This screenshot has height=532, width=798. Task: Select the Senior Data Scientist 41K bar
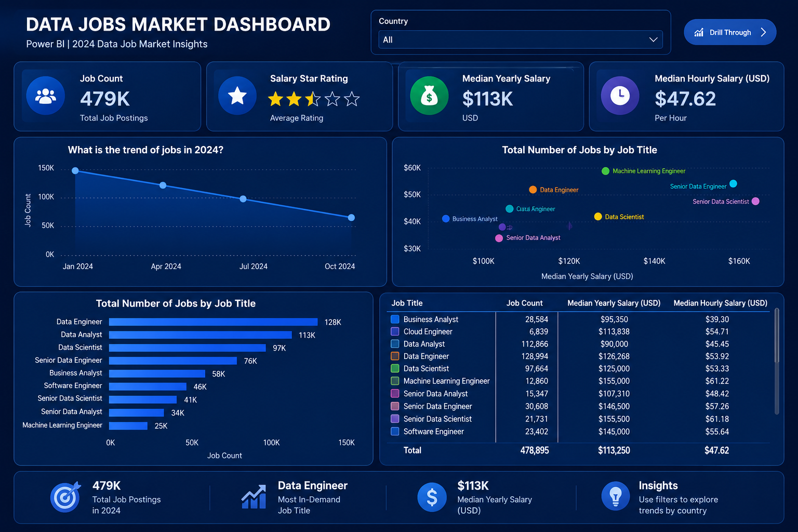click(x=143, y=400)
